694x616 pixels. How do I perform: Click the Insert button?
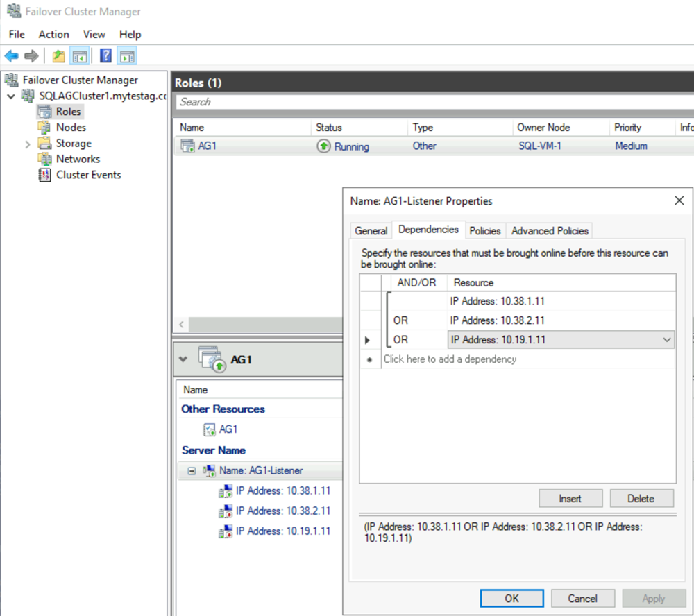click(x=570, y=498)
